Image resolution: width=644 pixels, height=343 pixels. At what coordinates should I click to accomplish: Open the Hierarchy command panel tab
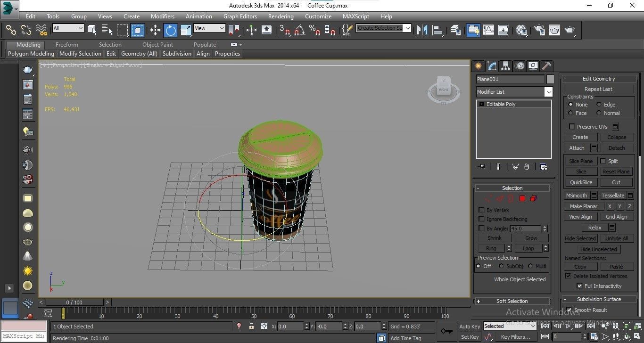click(505, 66)
